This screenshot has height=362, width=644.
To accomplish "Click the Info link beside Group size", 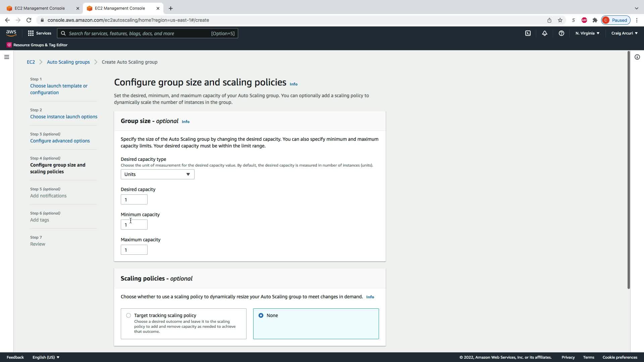I will tap(185, 122).
